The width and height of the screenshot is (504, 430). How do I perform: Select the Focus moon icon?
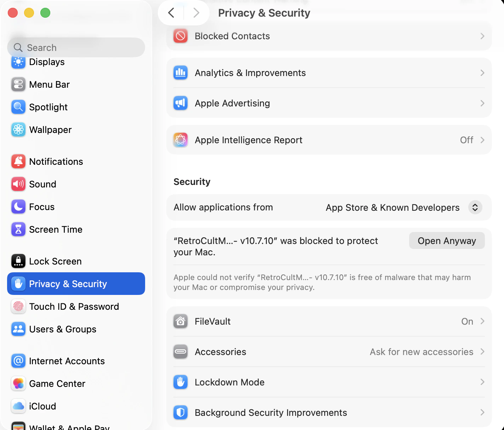click(x=18, y=207)
